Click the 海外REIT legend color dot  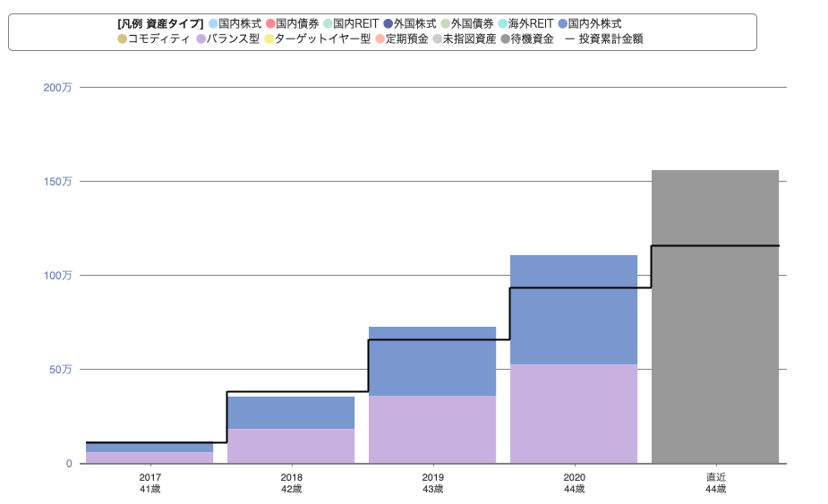point(503,24)
